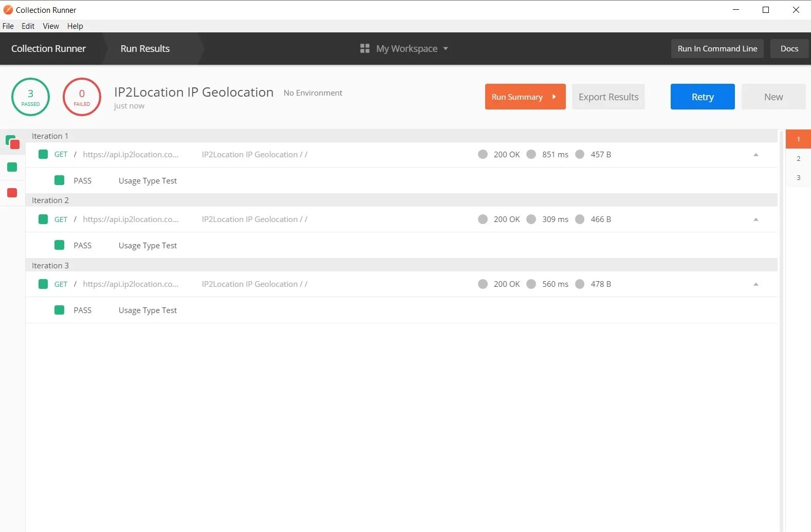Show all tests filter icon
The height and width of the screenshot is (532, 811).
(x=12, y=142)
